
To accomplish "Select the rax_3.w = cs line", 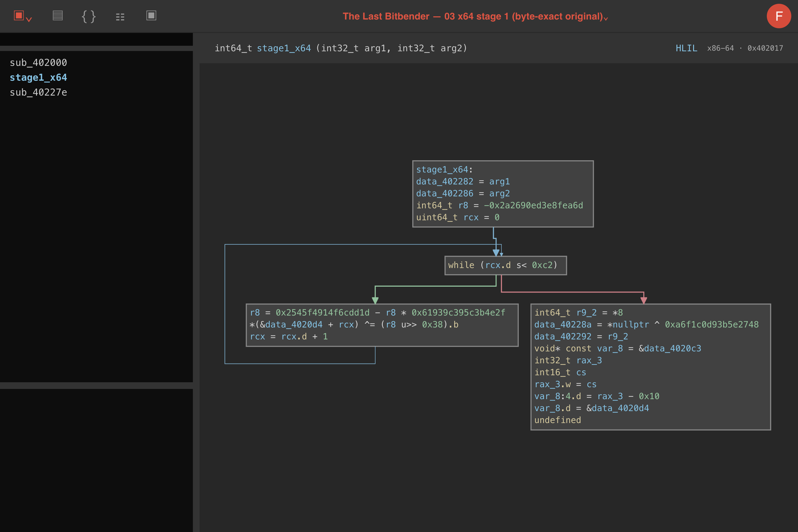I will (x=565, y=384).
